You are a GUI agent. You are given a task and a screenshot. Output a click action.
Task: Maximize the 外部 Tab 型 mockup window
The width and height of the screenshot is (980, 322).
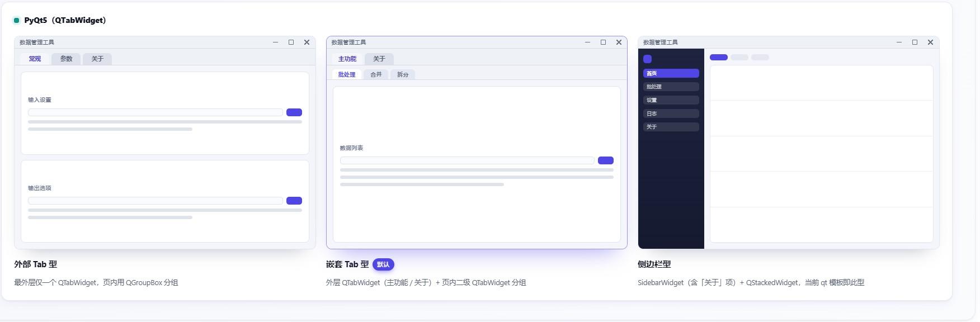(x=291, y=42)
